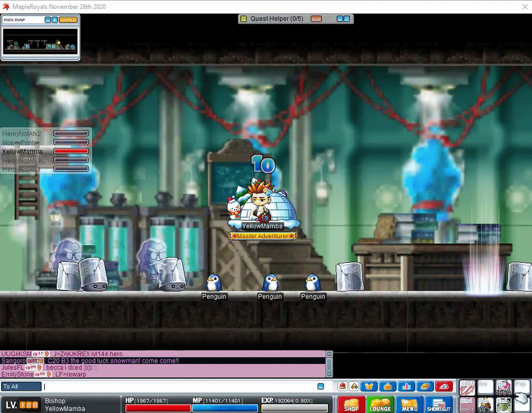Click the left Penguin NPC
This screenshot has height=413, width=532.
[x=214, y=282]
